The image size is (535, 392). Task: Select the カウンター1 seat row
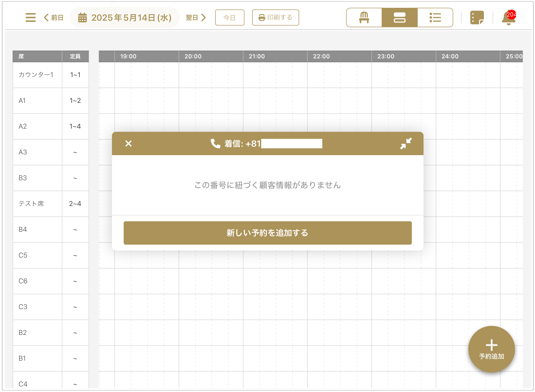point(51,75)
